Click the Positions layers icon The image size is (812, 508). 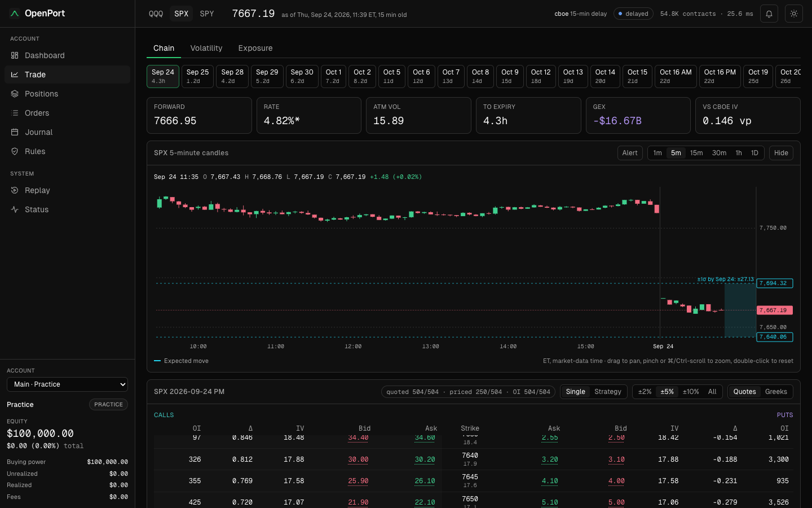(15, 94)
